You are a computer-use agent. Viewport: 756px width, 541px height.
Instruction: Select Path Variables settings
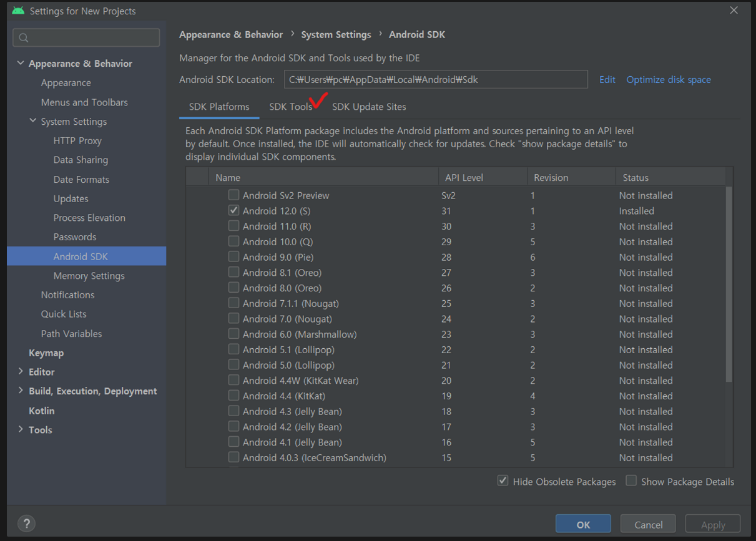click(x=71, y=333)
